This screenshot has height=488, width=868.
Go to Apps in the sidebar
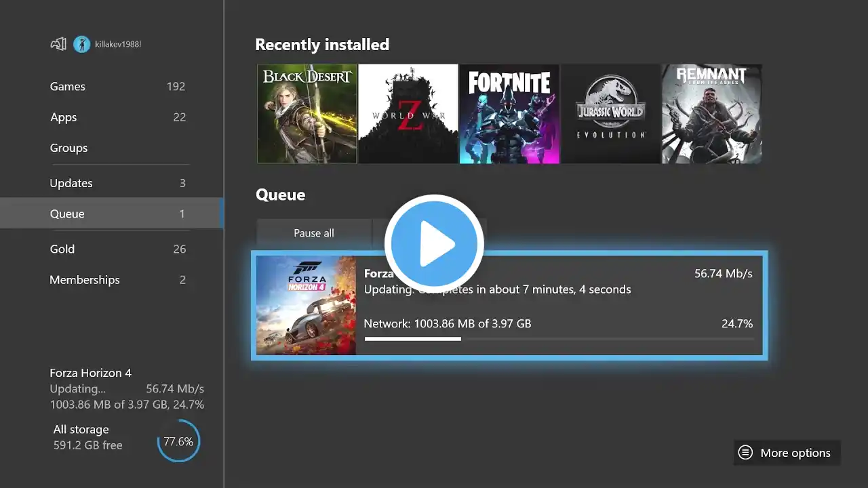(x=64, y=117)
